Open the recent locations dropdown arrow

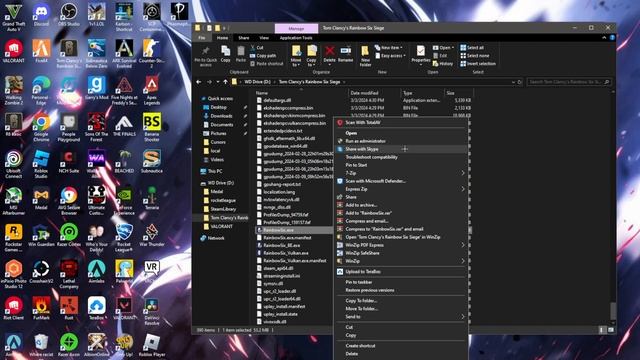click(218, 82)
